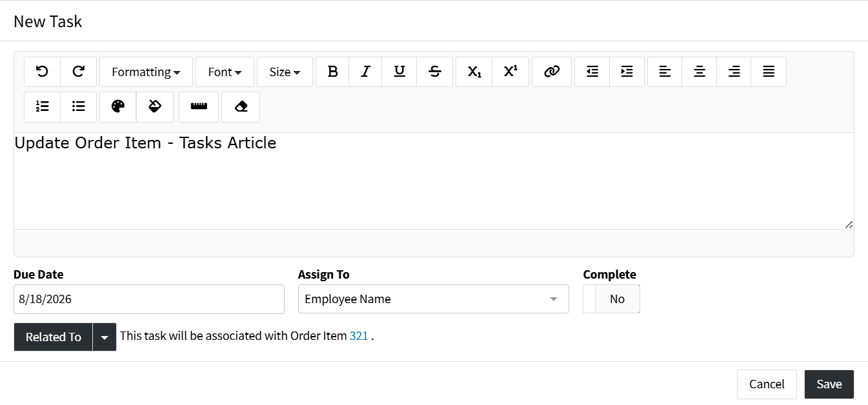Insert a horizontal rule
Screen dimensions: 868x405
199,106
